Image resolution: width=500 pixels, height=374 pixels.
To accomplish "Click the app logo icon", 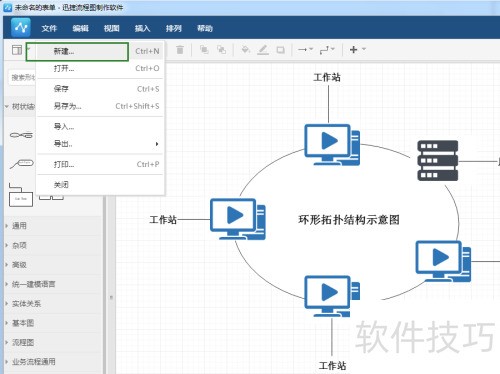I will (x=21, y=27).
